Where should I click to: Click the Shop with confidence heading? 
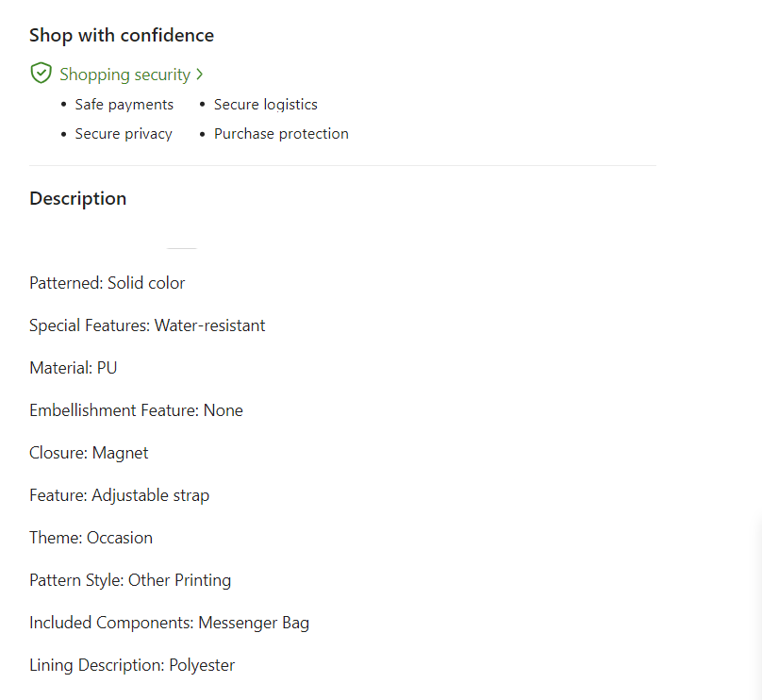122,36
